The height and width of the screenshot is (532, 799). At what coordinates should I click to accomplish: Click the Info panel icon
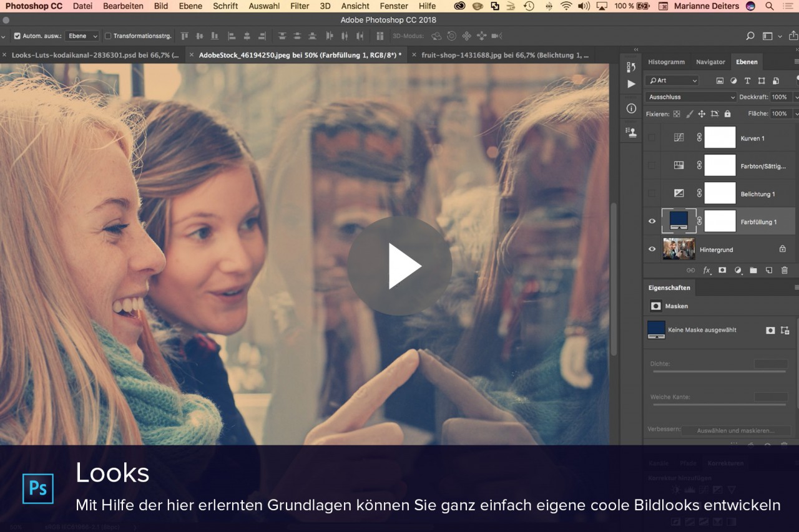point(631,109)
